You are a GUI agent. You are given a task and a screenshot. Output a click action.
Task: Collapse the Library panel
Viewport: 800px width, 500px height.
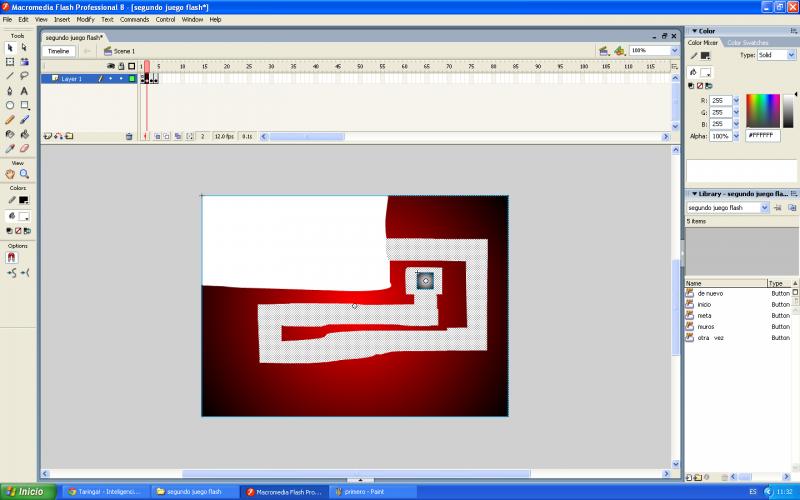pyautogui.click(x=694, y=194)
